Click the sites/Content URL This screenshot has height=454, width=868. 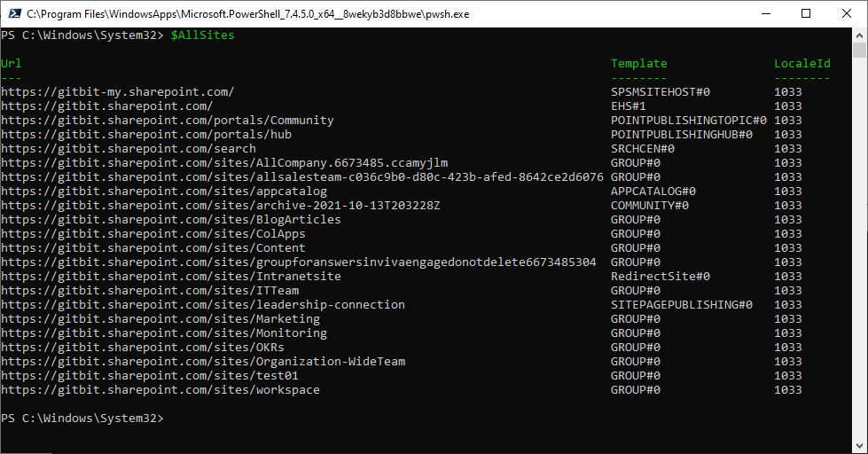[x=153, y=248]
